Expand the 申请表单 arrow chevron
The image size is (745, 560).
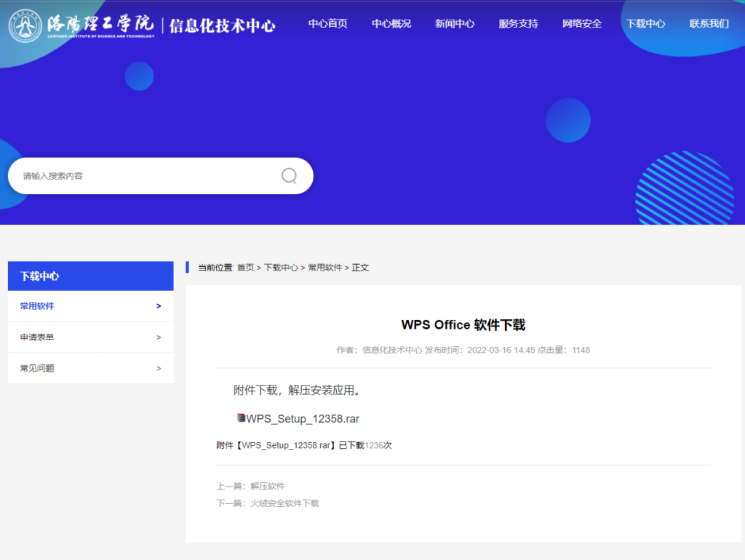(x=159, y=337)
